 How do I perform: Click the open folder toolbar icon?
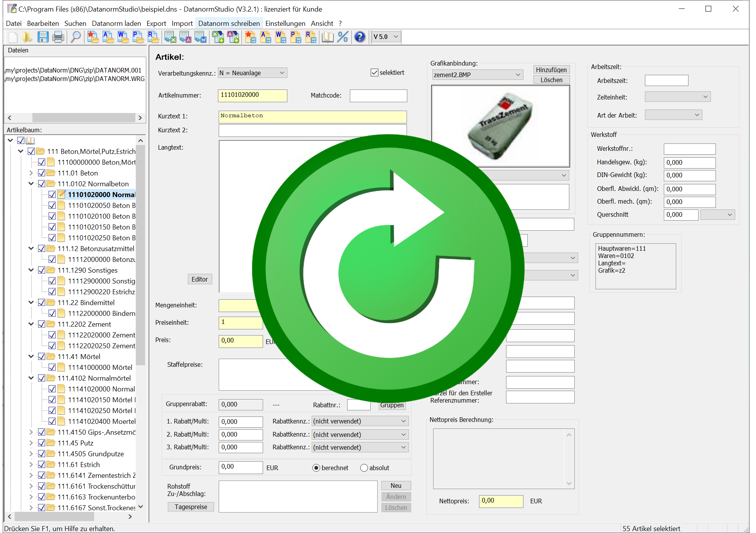point(27,37)
